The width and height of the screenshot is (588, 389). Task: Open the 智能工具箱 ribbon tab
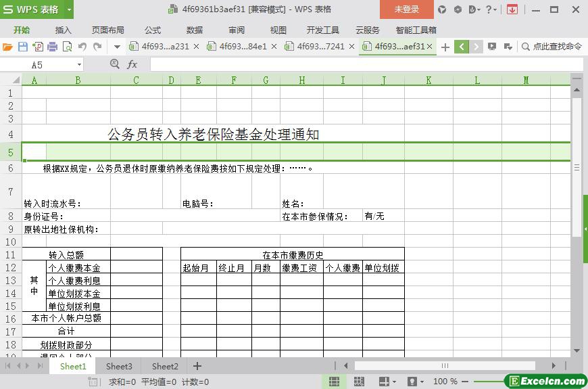point(416,30)
